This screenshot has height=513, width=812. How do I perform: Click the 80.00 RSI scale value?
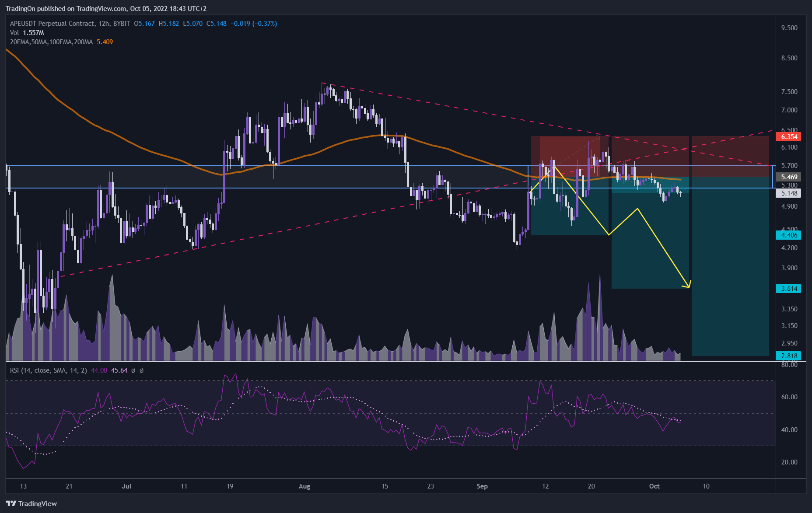[789, 365]
